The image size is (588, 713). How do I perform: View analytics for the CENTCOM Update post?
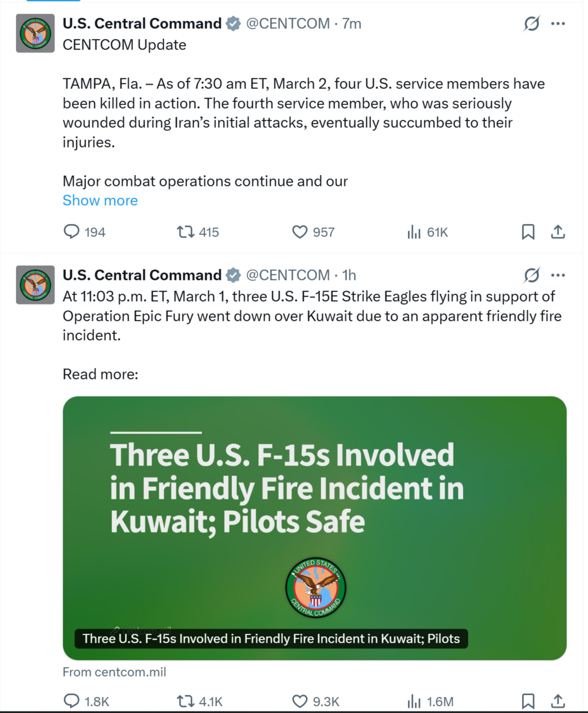[414, 232]
